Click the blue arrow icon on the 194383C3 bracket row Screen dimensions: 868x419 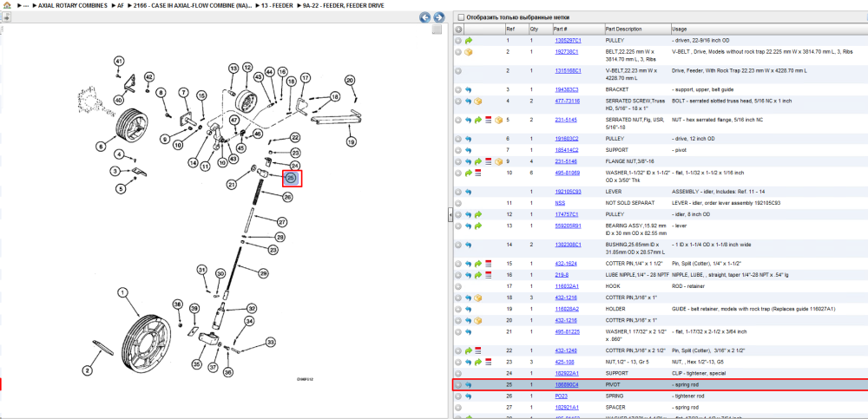click(x=469, y=89)
